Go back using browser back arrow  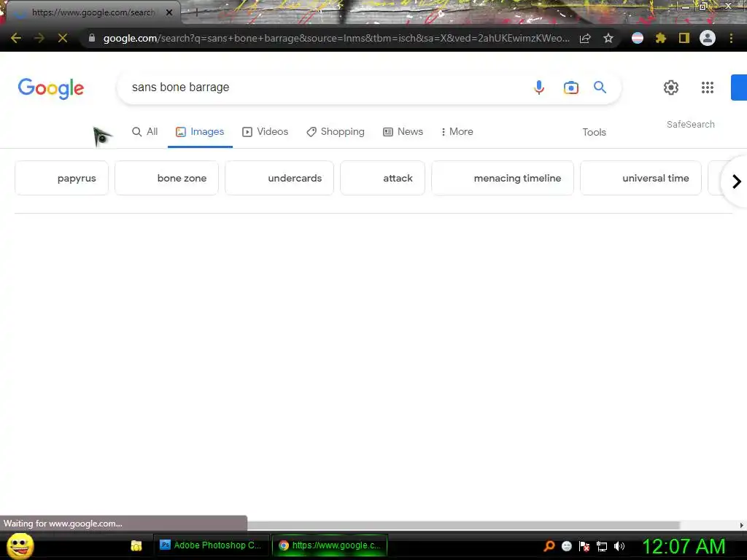click(16, 38)
